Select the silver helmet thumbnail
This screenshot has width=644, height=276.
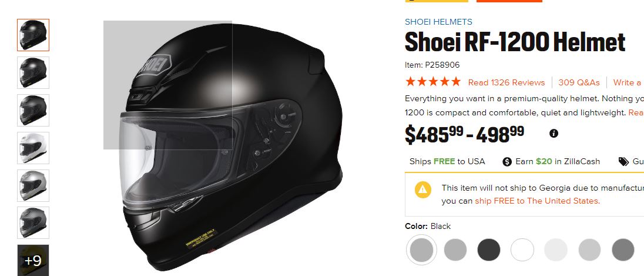coord(33,185)
